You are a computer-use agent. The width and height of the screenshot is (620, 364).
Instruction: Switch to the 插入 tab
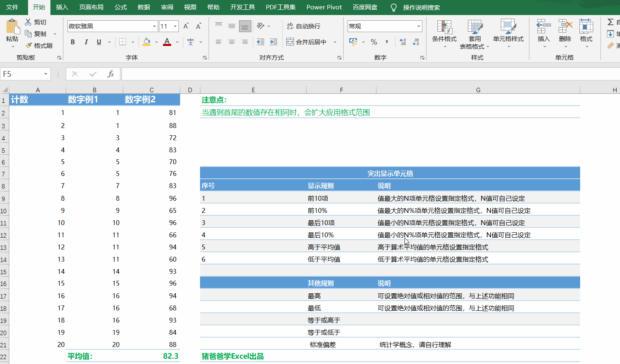click(62, 7)
